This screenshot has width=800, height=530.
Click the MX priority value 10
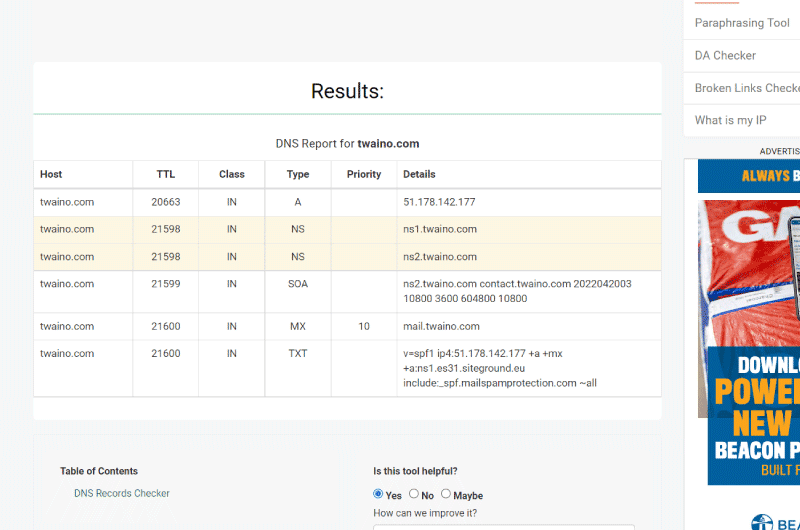pos(364,326)
